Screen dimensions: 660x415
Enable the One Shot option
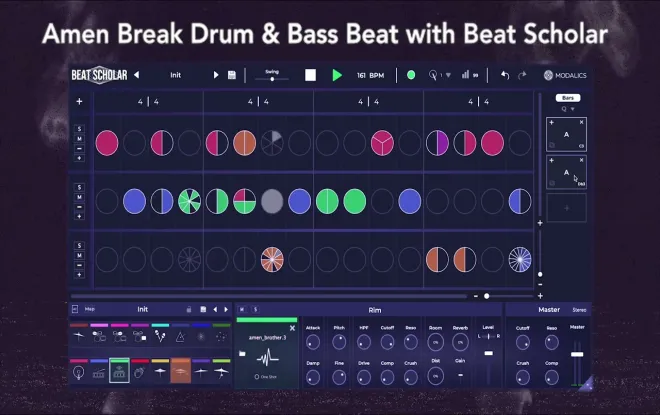coord(266,377)
